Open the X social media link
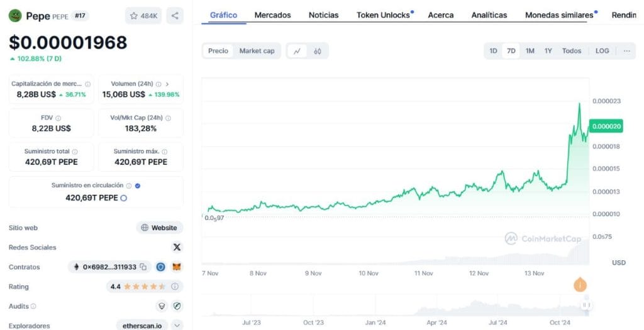644x330 pixels. coord(177,247)
